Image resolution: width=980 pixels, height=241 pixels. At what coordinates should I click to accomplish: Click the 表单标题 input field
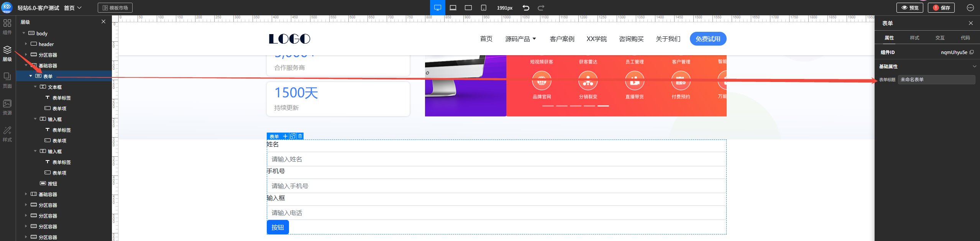coord(936,79)
